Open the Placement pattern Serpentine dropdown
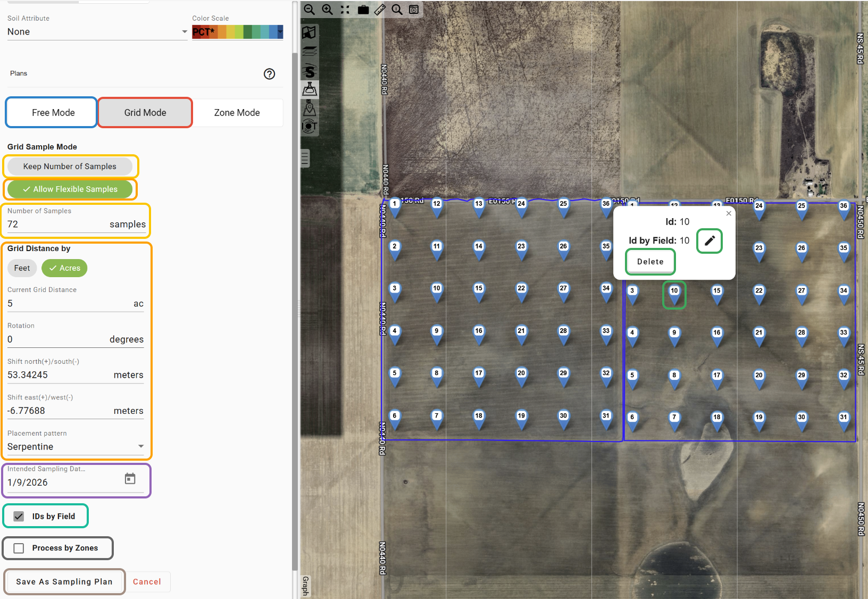 pos(76,447)
